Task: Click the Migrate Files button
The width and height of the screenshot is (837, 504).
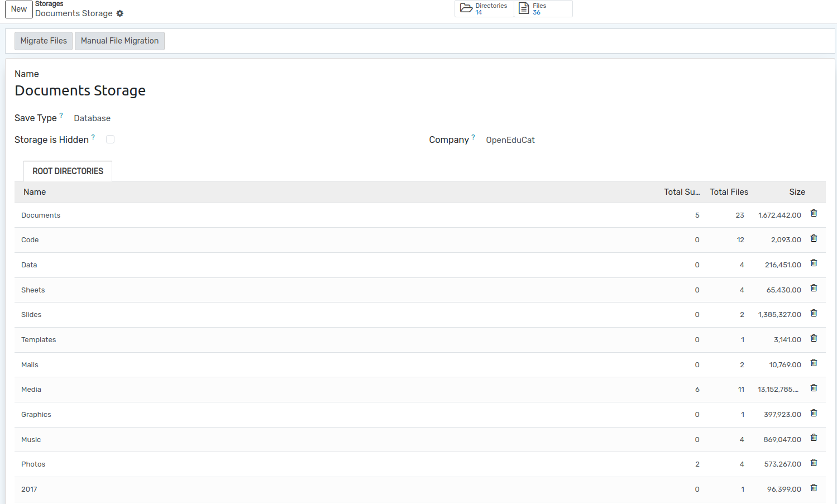Action: click(44, 41)
